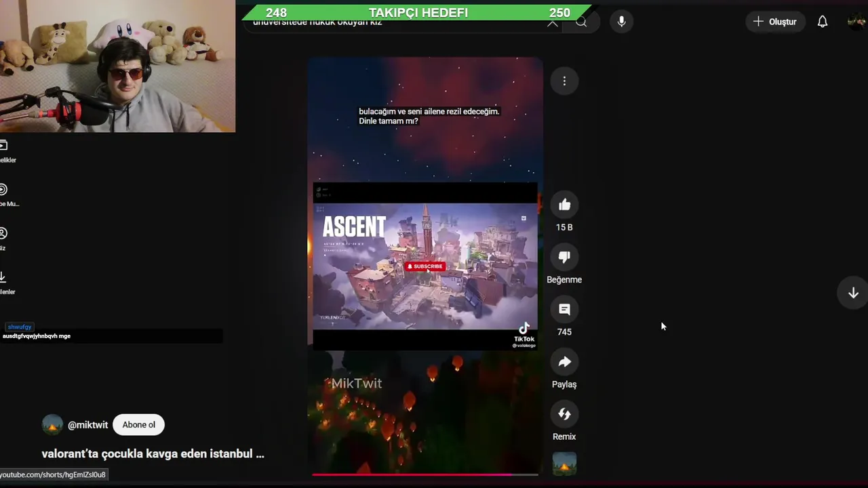Dislike the Short via Beğenme thumbs down
Screen dimensions: 868x488
click(564, 257)
